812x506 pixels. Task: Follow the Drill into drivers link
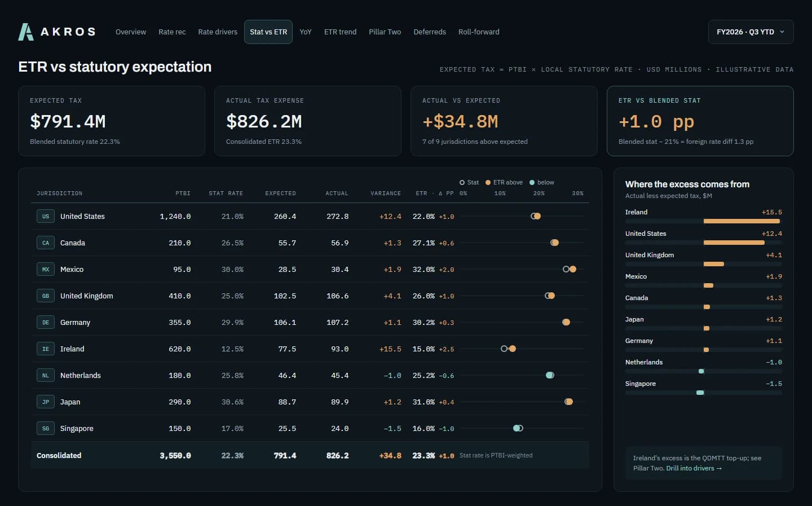pos(694,468)
